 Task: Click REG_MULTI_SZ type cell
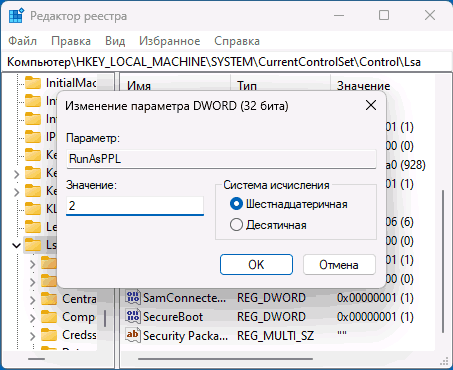(275, 336)
